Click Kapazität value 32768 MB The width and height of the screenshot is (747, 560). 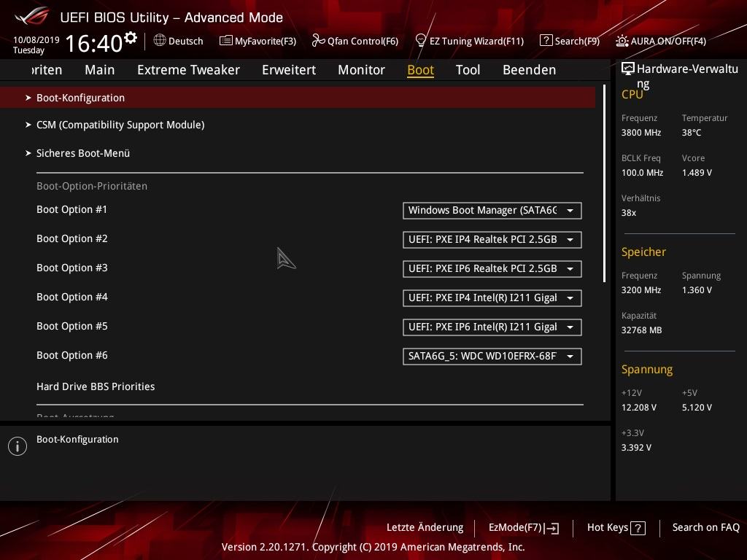tap(641, 330)
